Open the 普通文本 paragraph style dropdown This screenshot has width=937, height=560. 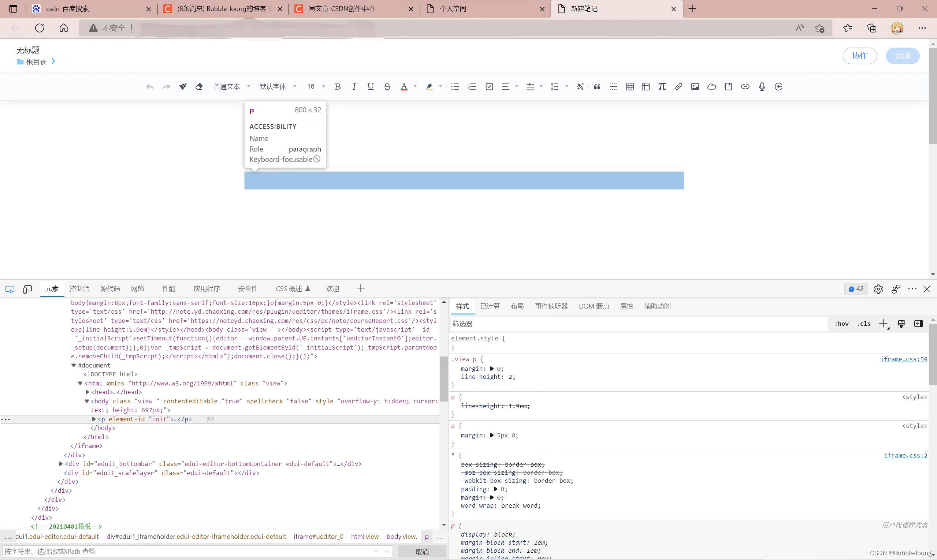(x=231, y=87)
